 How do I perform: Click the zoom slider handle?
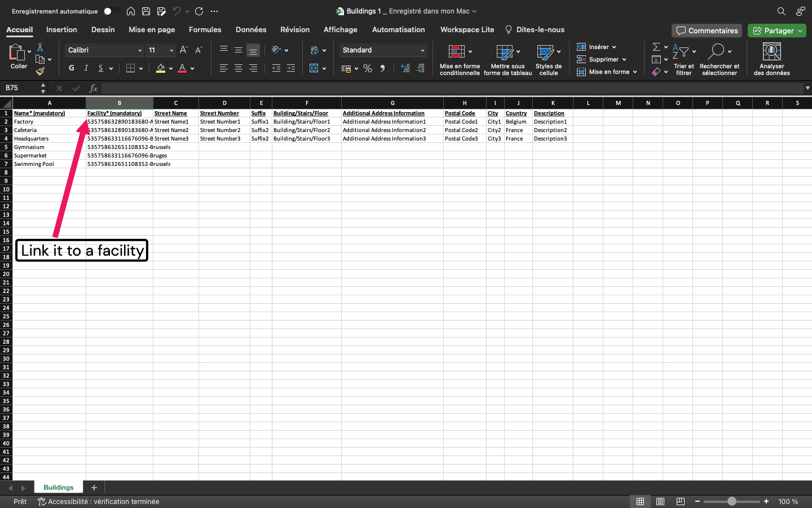(731, 501)
